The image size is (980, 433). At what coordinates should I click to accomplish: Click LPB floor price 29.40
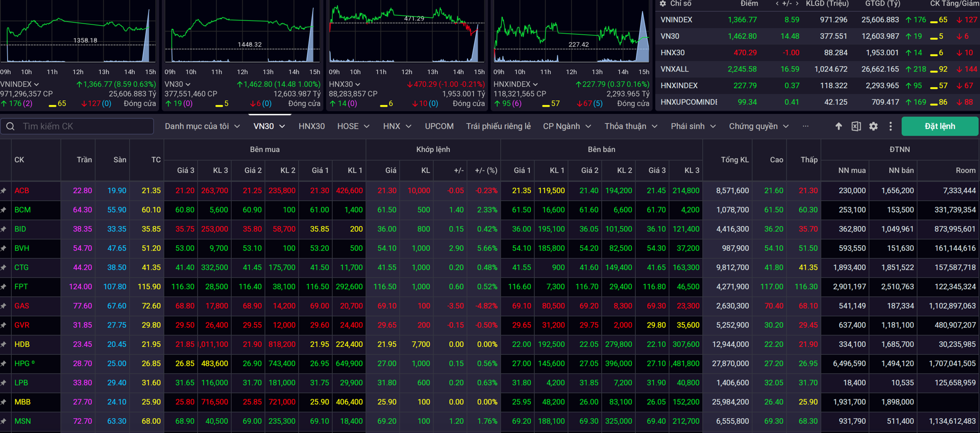tap(116, 383)
